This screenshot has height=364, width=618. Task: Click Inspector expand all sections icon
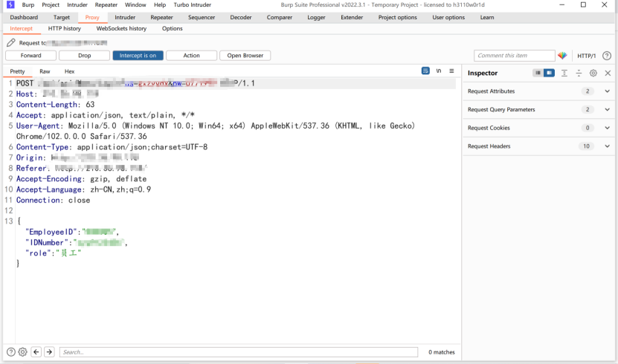(x=564, y=73)
